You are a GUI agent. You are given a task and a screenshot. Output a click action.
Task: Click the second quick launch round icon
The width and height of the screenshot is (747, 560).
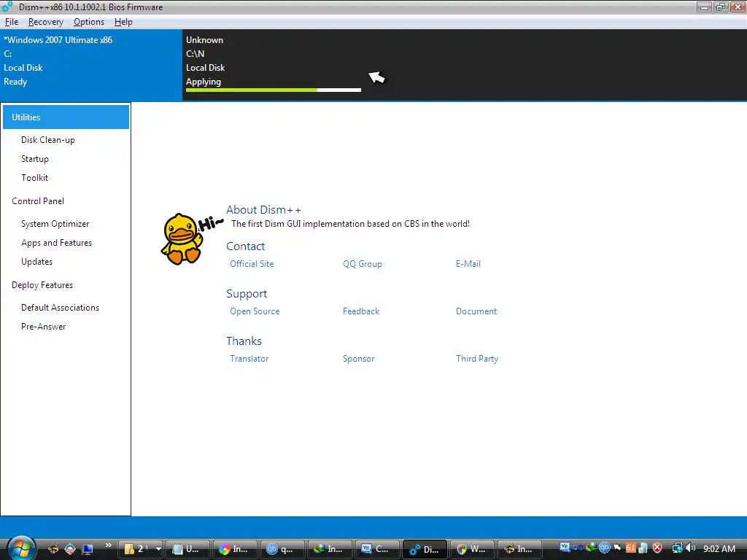(x=70, y=549)
